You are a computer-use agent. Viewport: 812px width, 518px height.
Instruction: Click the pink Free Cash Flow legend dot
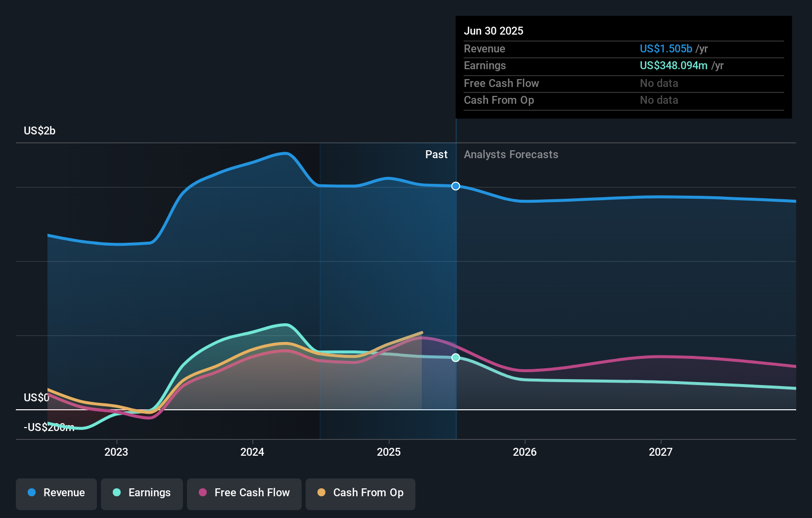point(203,492)
